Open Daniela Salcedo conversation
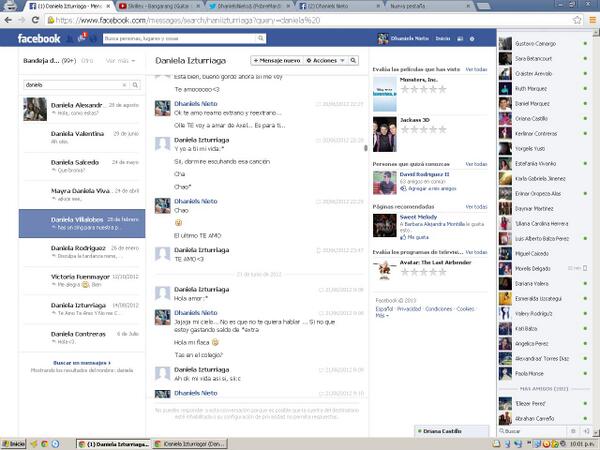Screen dimensions: 600x450 [x=82, y=166]
